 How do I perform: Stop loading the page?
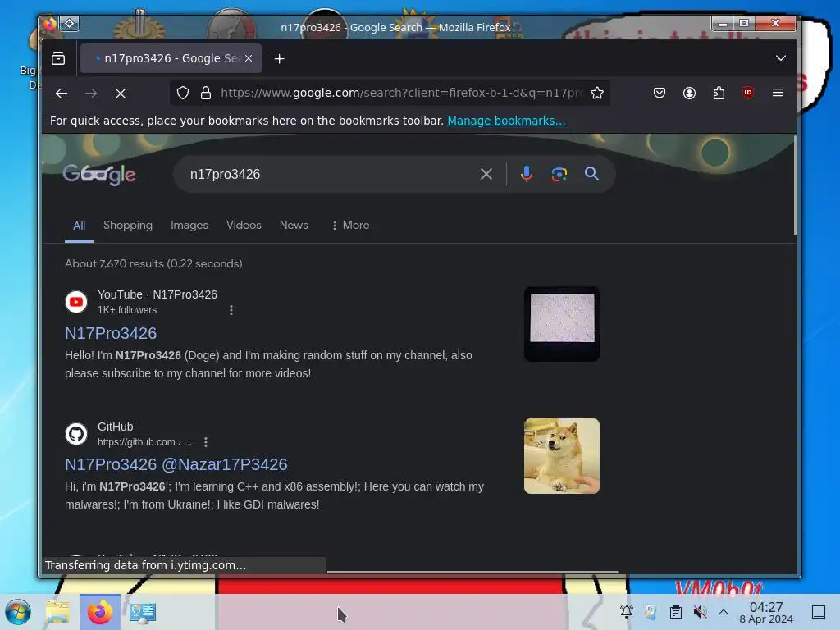(121, 94)
